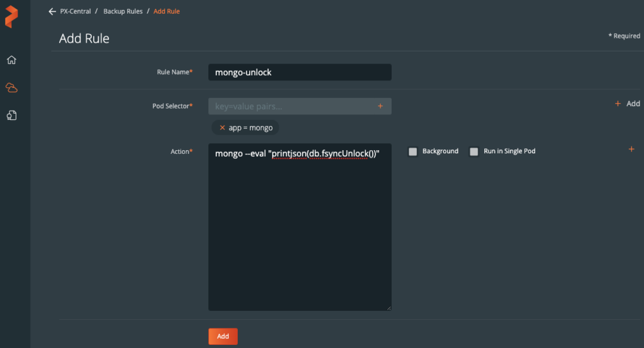Enable the Background checkbox
644x348 pixels.
coord(413,151)
